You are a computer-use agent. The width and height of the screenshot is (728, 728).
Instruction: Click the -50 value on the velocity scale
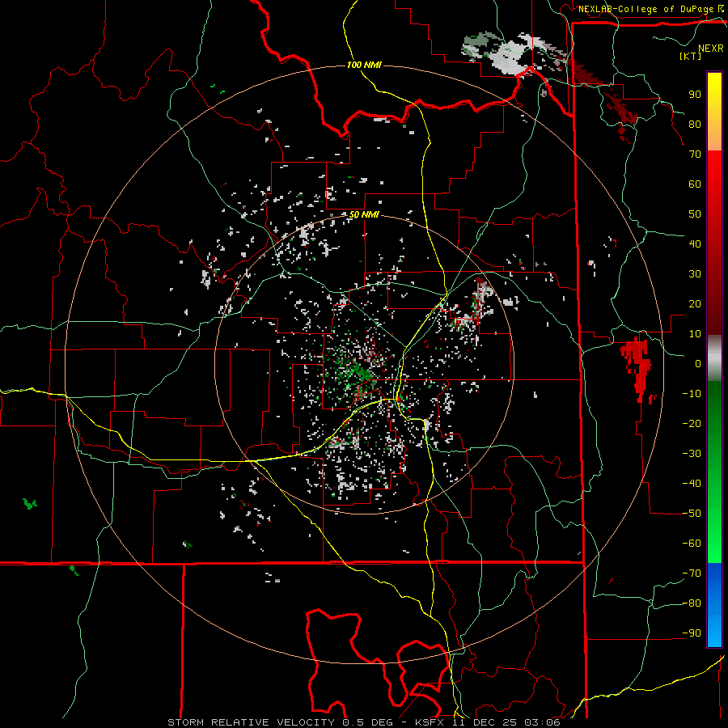692,514
